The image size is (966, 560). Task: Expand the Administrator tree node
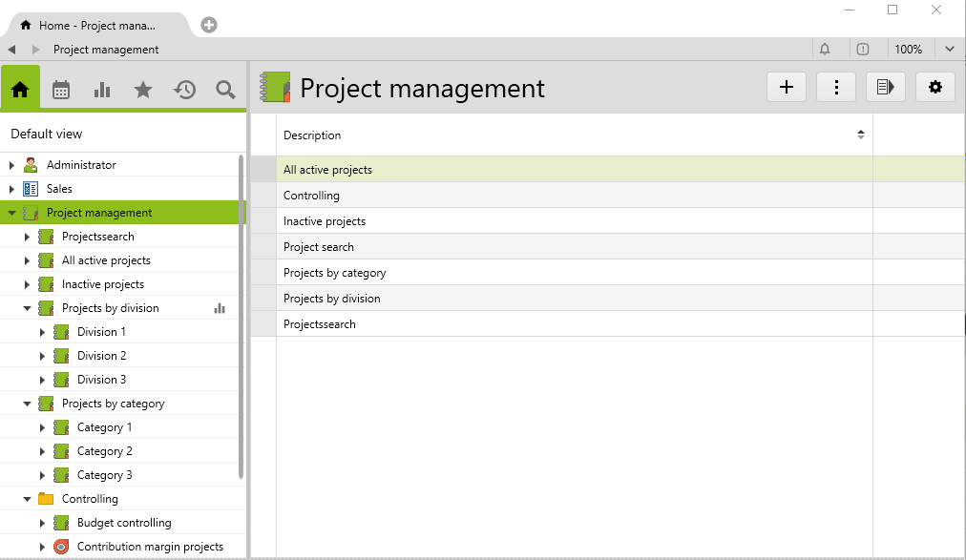coord(11,165)
